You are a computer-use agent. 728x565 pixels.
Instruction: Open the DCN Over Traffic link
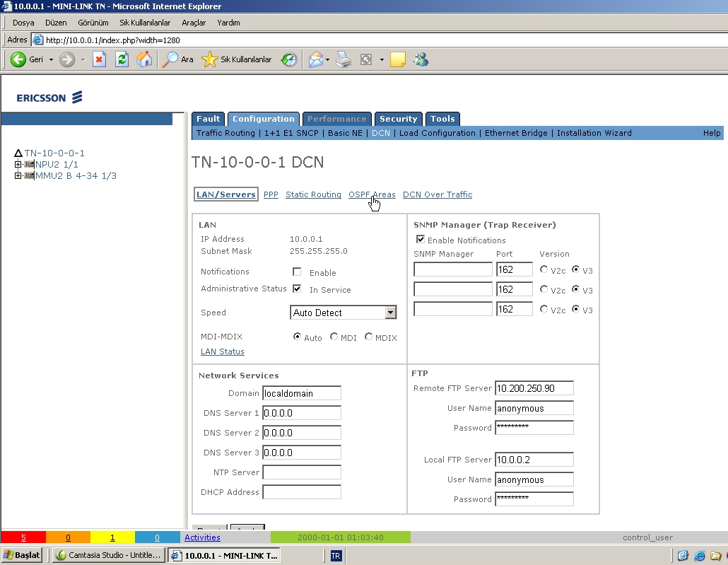tap(438, 194)
